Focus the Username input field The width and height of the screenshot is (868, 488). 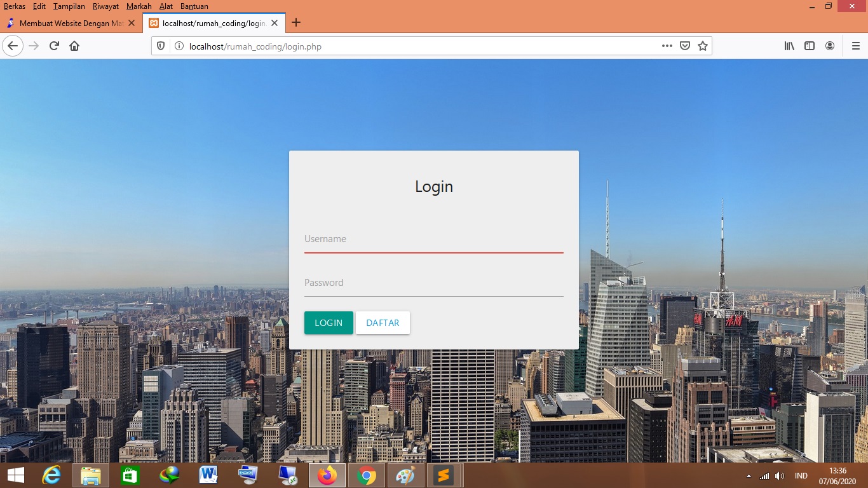433,240
